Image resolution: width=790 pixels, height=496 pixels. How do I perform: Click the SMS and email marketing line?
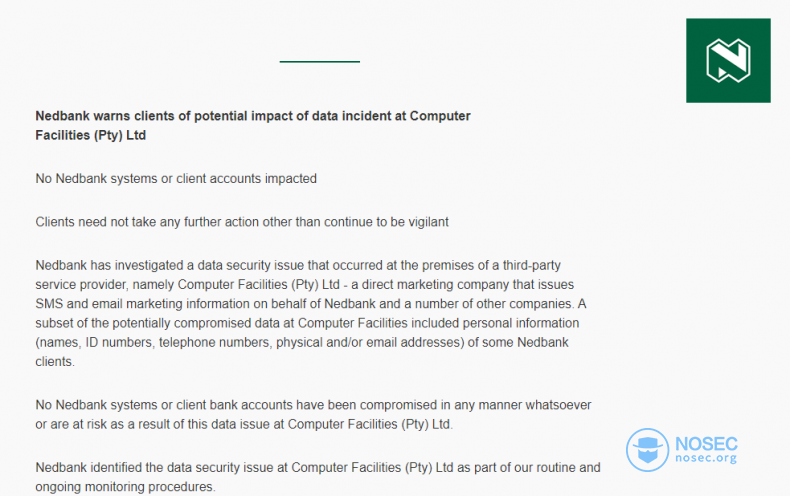(x=310, y=303)
